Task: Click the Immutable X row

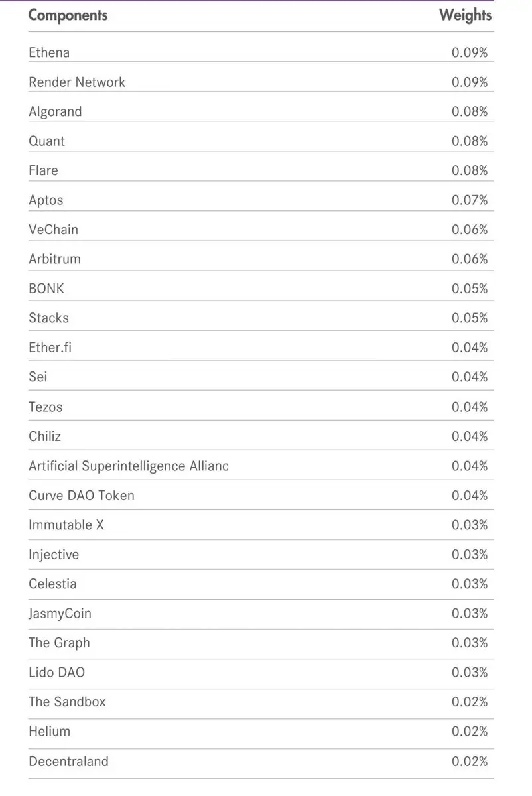Action: pos(261,525)
